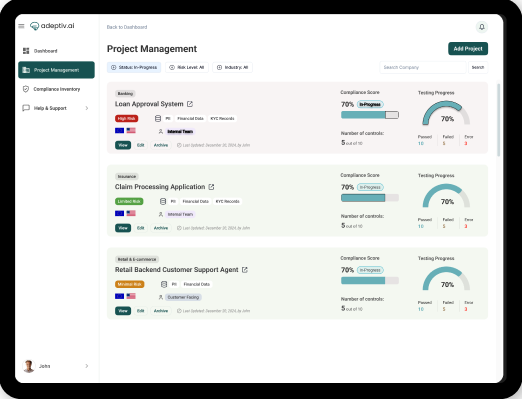Click the US flag in Retail Backend card
Viewport: 522px width, 399px height.
(x=131, y=296)
